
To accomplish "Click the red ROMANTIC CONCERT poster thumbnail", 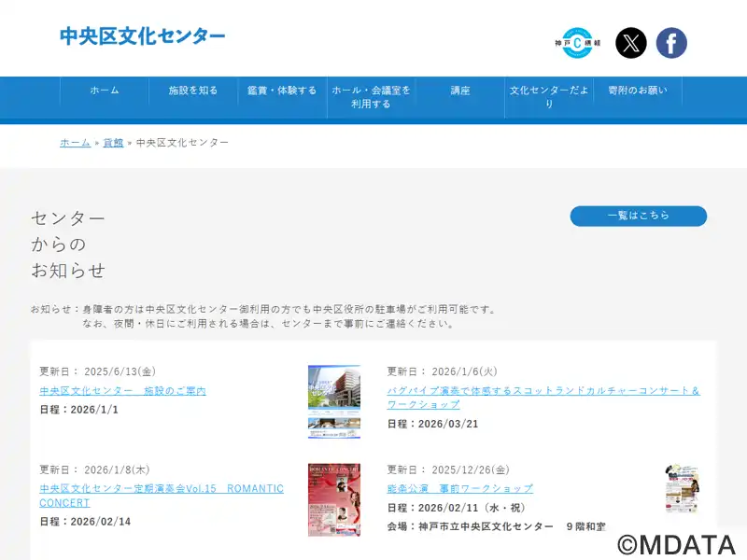I will pyautogui.click(x=334, y=499).
